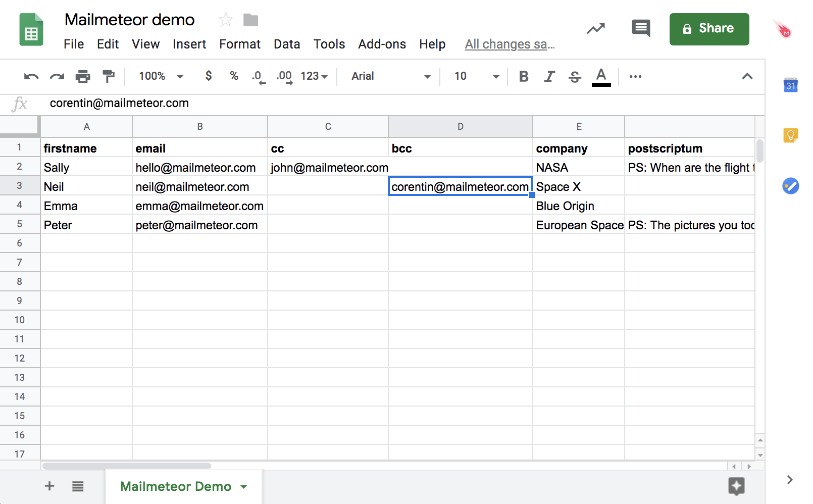Open the Help menu

(x=432, y=44)
